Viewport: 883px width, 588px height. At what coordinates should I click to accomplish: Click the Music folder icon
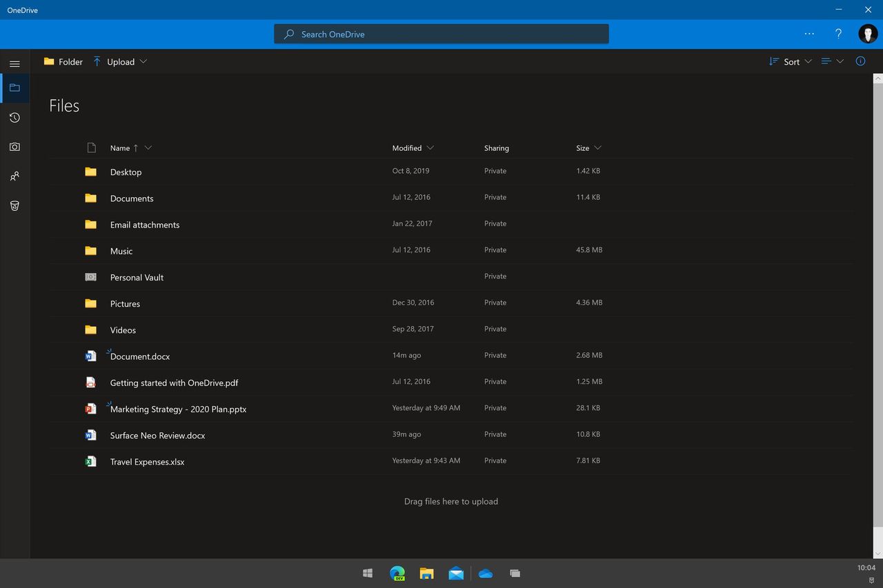pos(90,250)
